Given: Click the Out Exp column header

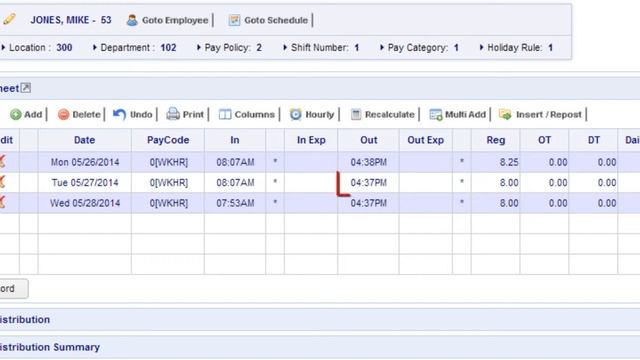Looking at the screenshot, I should coord(425,140).
